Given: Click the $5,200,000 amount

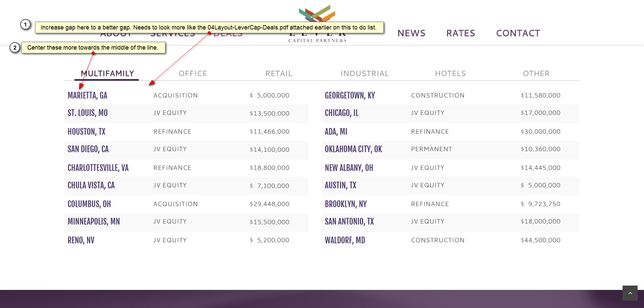Looking at the screenshot, I should point(270,240).
